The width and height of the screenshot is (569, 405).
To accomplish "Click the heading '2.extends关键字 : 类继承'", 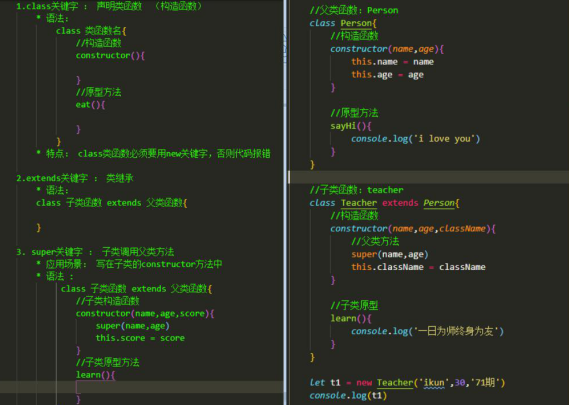I will coord(75,178).
